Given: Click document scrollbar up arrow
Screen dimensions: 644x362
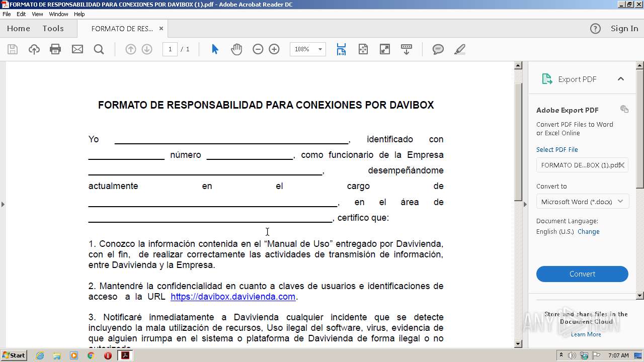Looking at the screenshot, I should coord(518,65).
